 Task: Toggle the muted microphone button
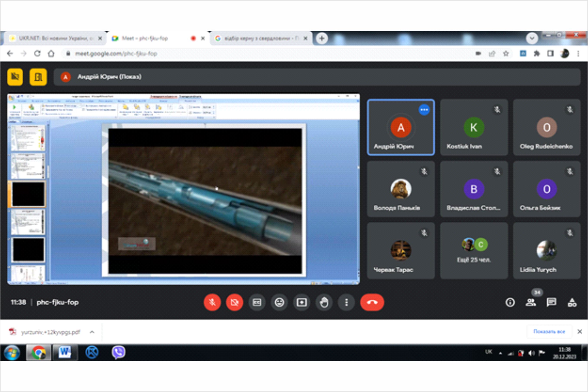point(212,302)
